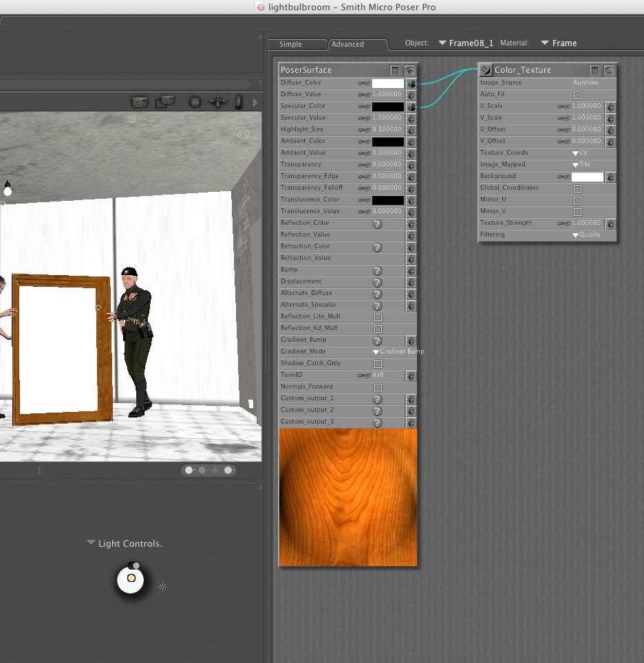Click the PoserSurface node eye preview icon
The width and height of the screenshot is (644, 663).
pyautogui.click(x=409, y=70)
